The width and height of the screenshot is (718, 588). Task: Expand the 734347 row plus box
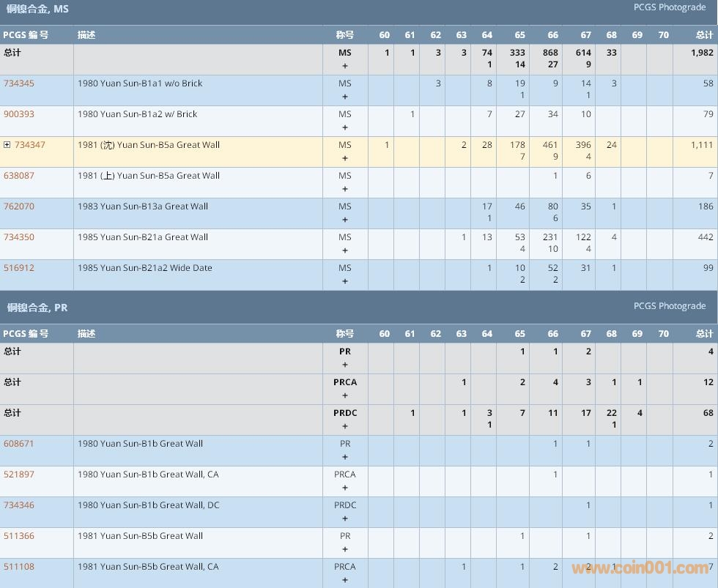click(x=7, y=145)
